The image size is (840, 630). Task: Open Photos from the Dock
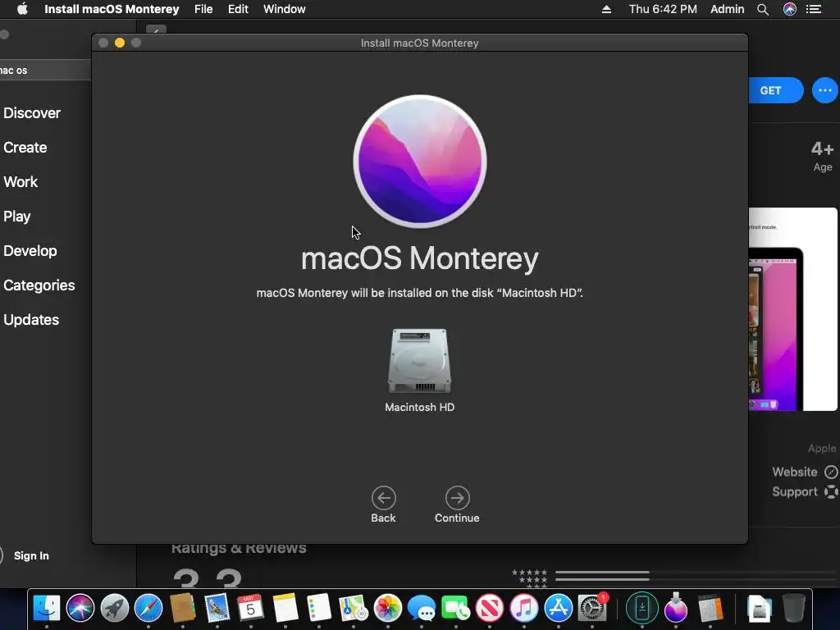point(388,608)
